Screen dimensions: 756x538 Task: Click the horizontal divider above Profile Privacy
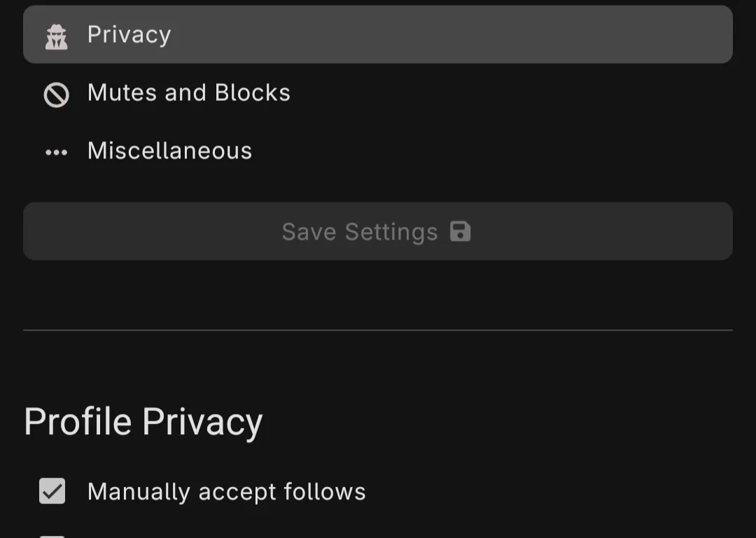click(x=378, y=330)
